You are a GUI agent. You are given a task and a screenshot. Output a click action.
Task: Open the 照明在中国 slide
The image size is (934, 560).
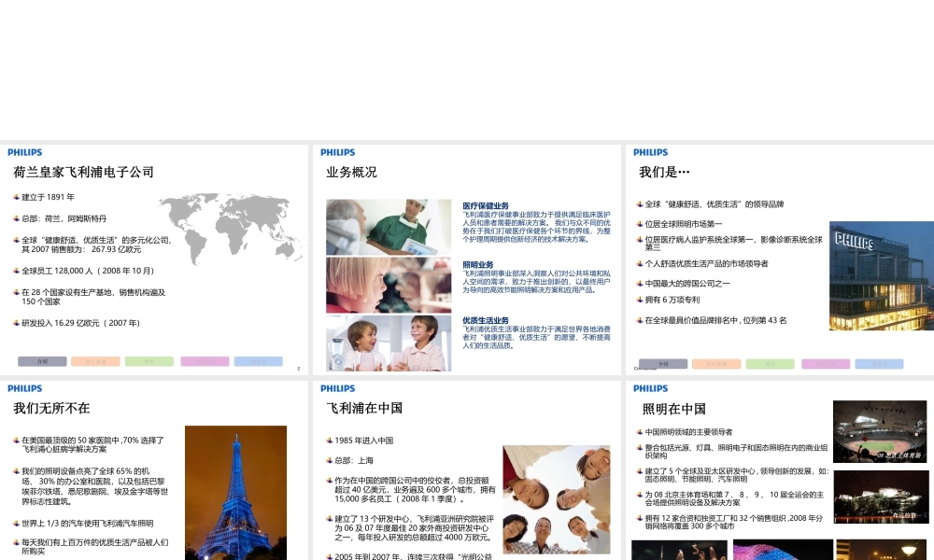point(780,470)
